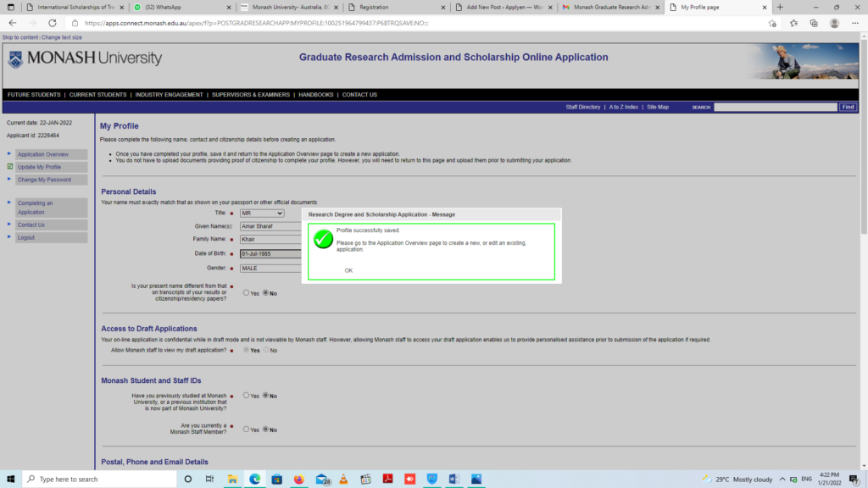Viewport: 868px width, 488px height.
Task: Click Change text size link
Action: pyautogui.click(x=61, y=37)
